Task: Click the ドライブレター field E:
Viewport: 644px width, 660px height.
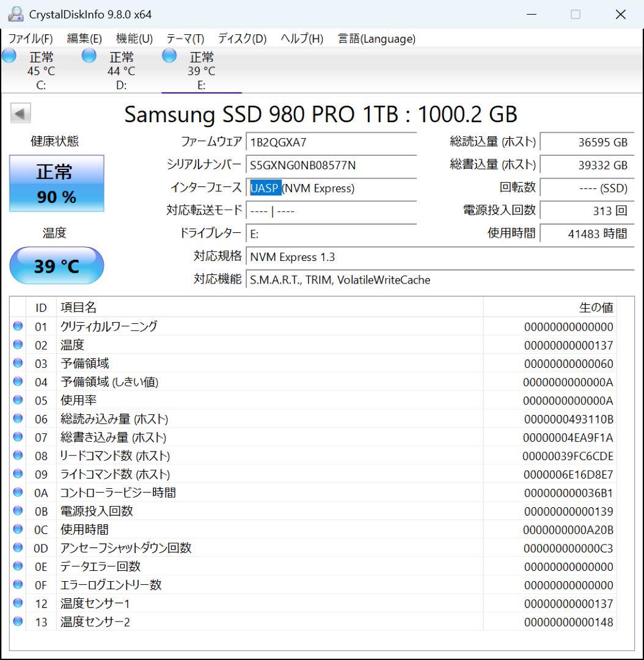Action: [331, 233]
